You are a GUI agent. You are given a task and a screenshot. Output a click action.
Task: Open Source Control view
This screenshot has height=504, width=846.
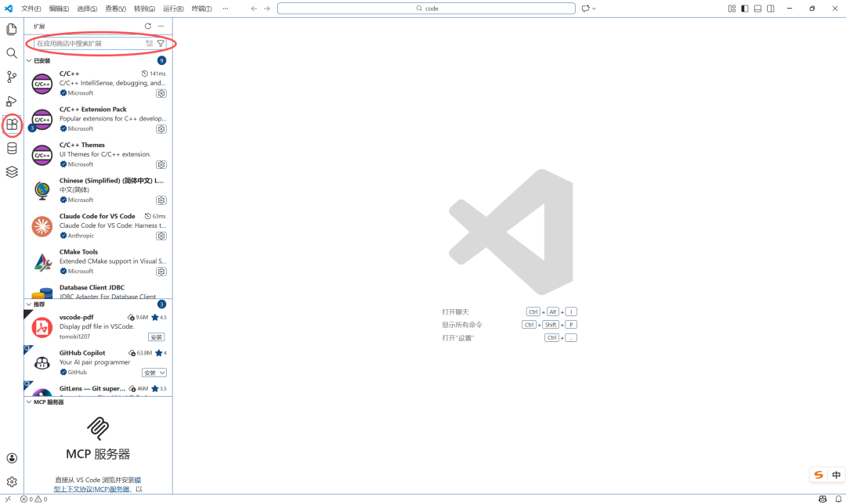pyautogui.click(x=12, y=77)
